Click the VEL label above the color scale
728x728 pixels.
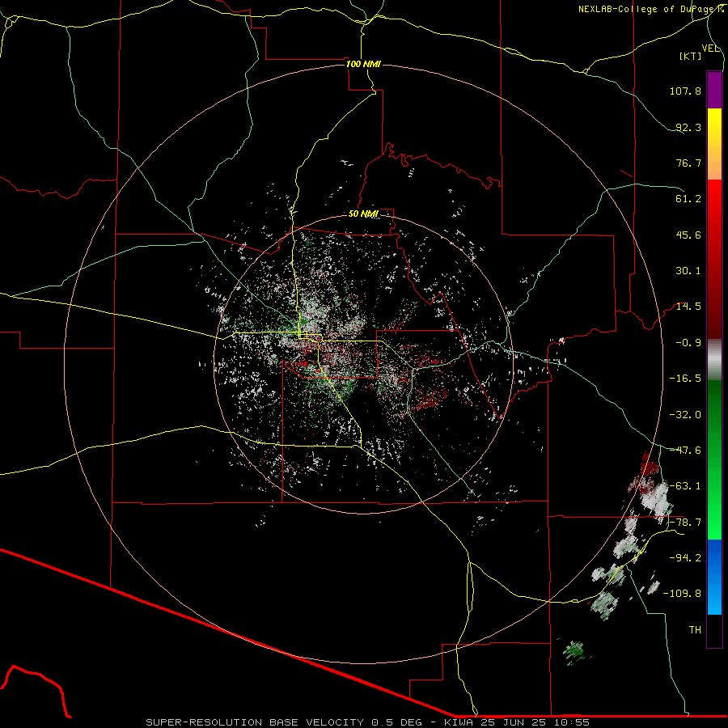[710, 49]
